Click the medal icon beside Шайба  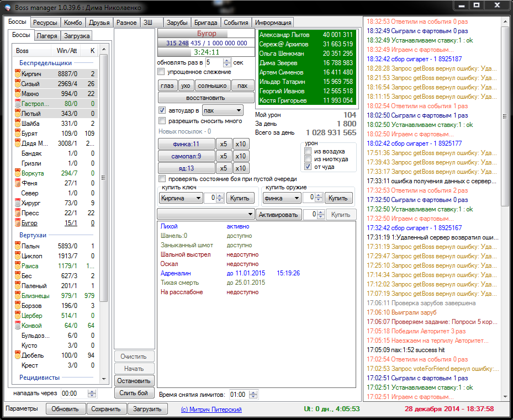[18, 123]
